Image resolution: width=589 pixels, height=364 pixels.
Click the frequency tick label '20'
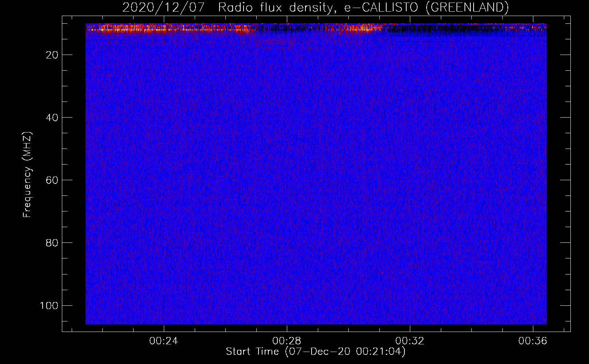tap(52, 55)
